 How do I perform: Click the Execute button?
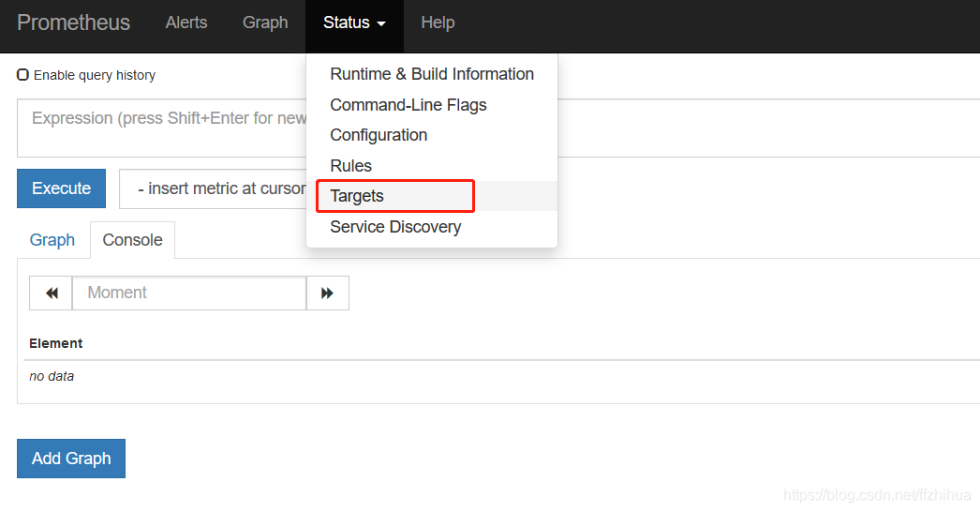[61, 188]
